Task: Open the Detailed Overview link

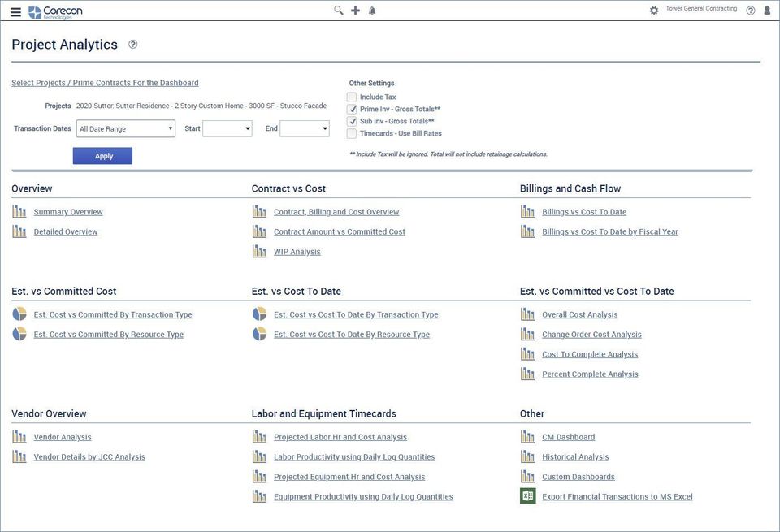Action: [66, 231]
